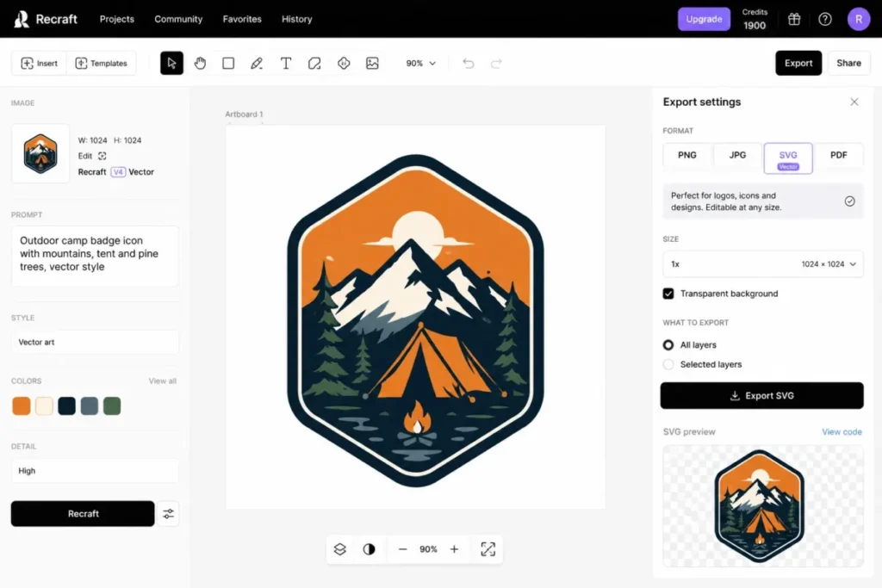Click the black Export button in toolbar
Image resolution: width=882 pixels, height=588 pixels.
point(798,63)
